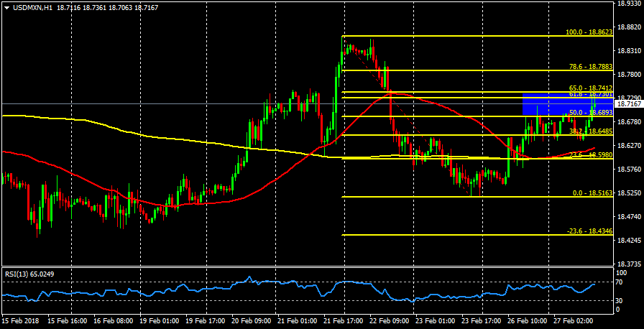Viewport: 644px width, 329px height.
Task: Click the USDMXN,H1 chart title text
Action: tap(34, 6)
